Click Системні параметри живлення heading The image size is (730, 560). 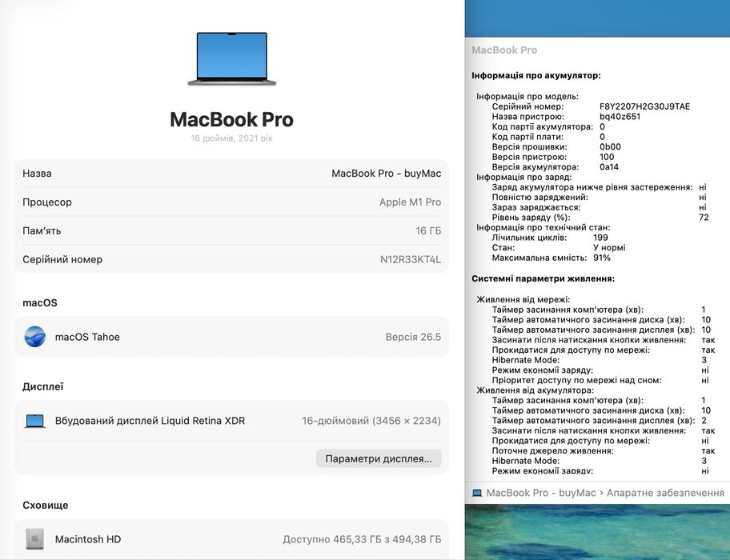coord(543,278)
